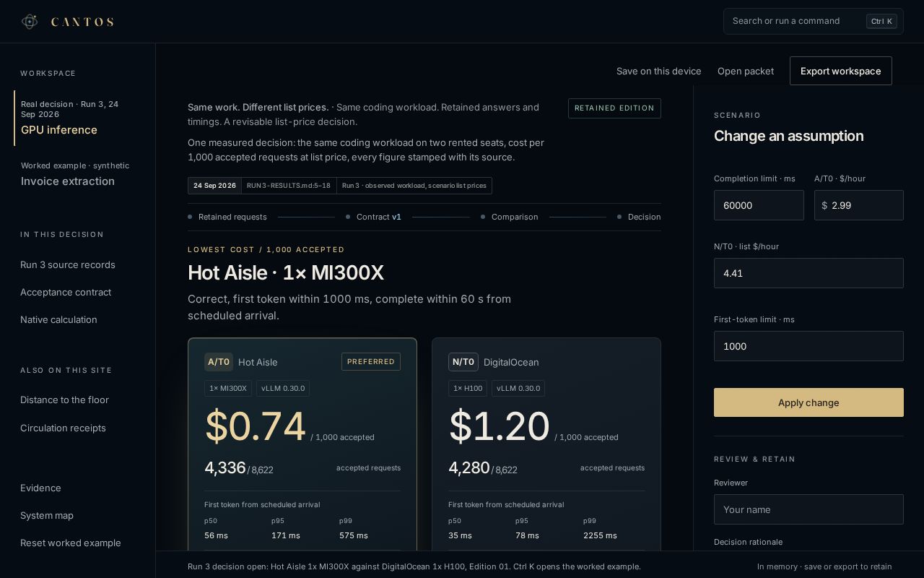Screen dimensions: 924x578
Task: Apply change in the scenario panel
Action: (x=808, y=402)
